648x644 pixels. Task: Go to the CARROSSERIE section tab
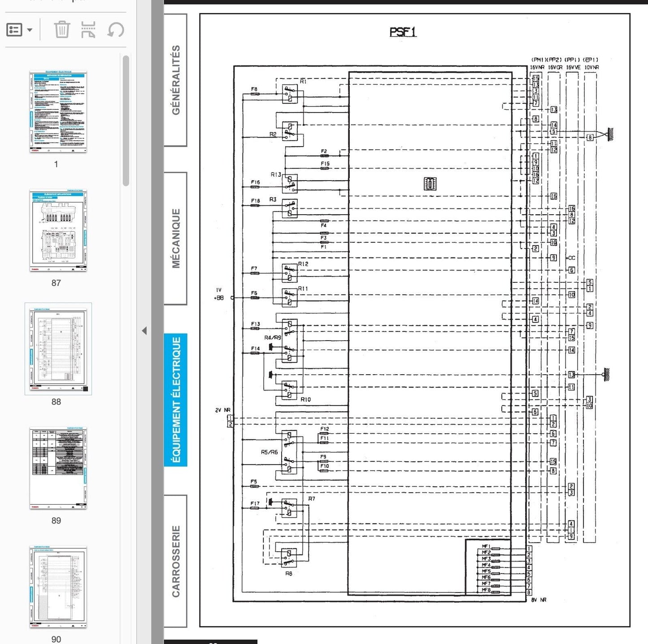point(176,561)
